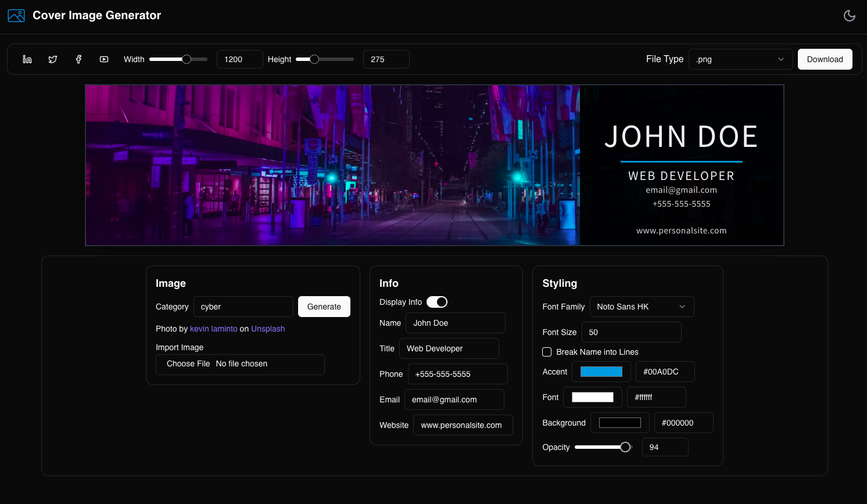This screenshot has width=867, height=504.
Task: Click the Cover Image Generator title text
Action: pyautogui.click(x=97, y=16)
